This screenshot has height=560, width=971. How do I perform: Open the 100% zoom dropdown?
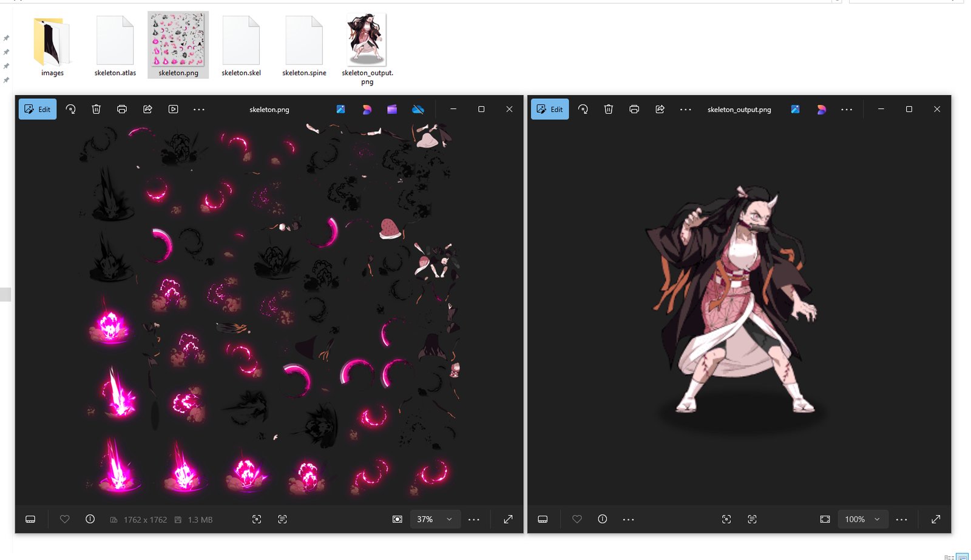click(x=862, y=519)
